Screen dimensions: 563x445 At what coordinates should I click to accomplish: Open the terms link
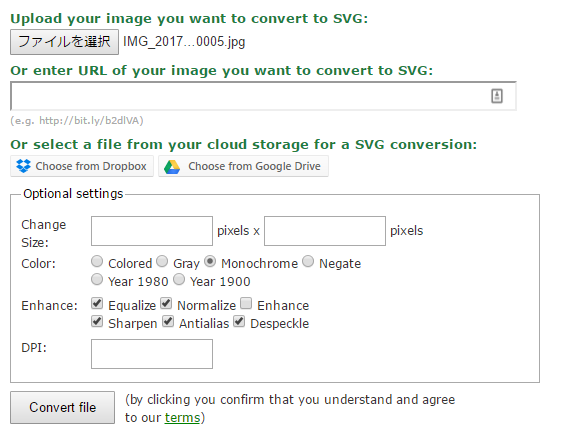(182, 418)
